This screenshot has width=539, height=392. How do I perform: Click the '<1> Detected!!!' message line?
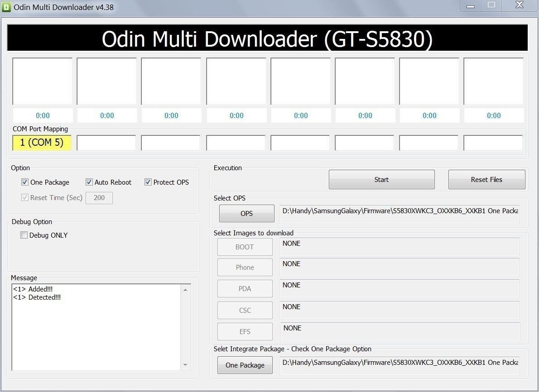click(x=37, y=297)
